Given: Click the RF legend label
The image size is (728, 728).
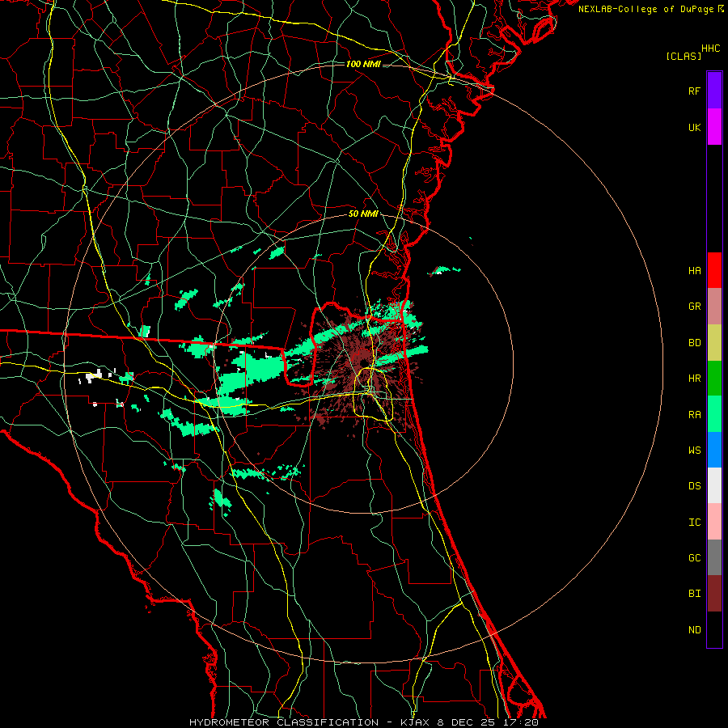Looking at the screenshot, I should tap(694, 91).
